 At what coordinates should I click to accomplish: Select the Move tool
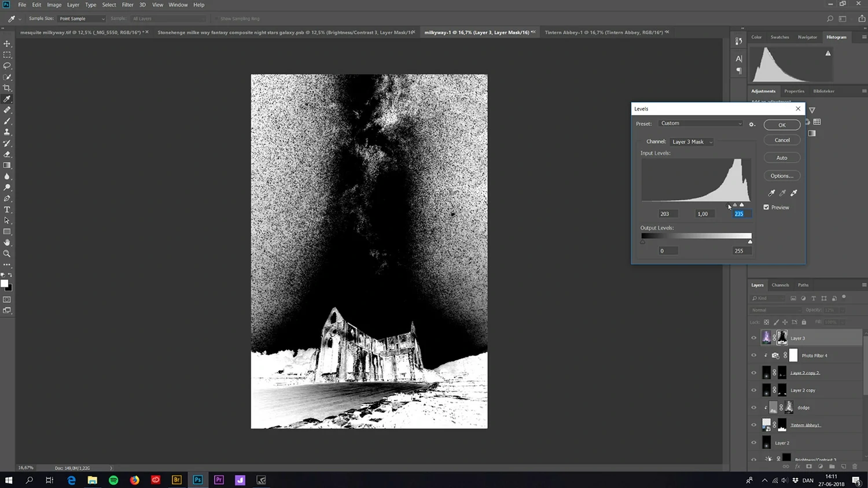[7, 44]
